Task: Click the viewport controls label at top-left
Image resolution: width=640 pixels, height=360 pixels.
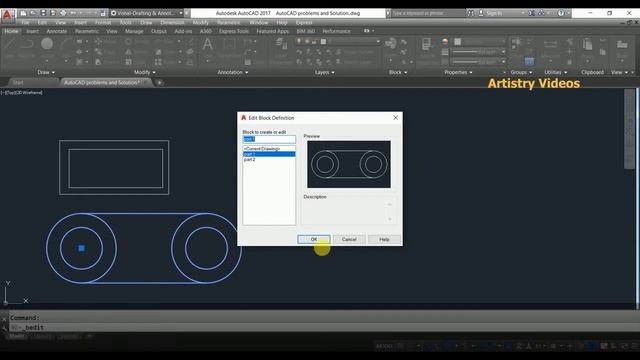Action: click(22, 93)
